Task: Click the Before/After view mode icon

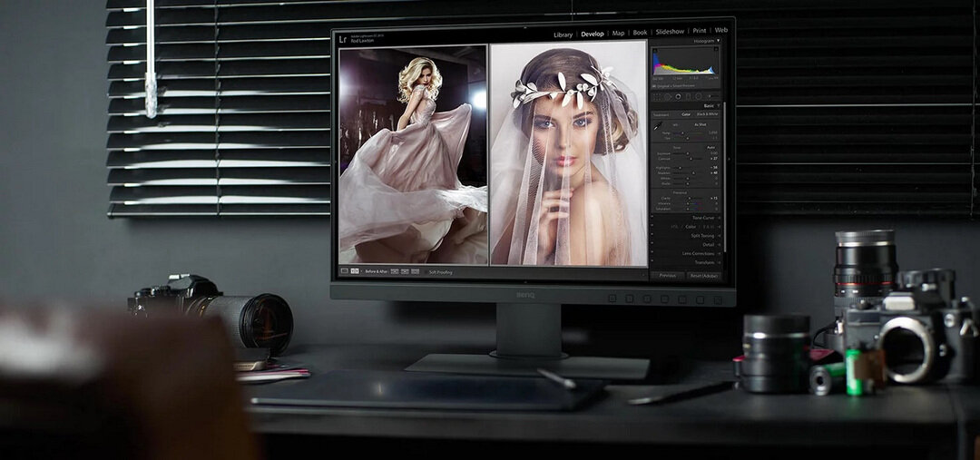Action: click(x=356, y=271)
